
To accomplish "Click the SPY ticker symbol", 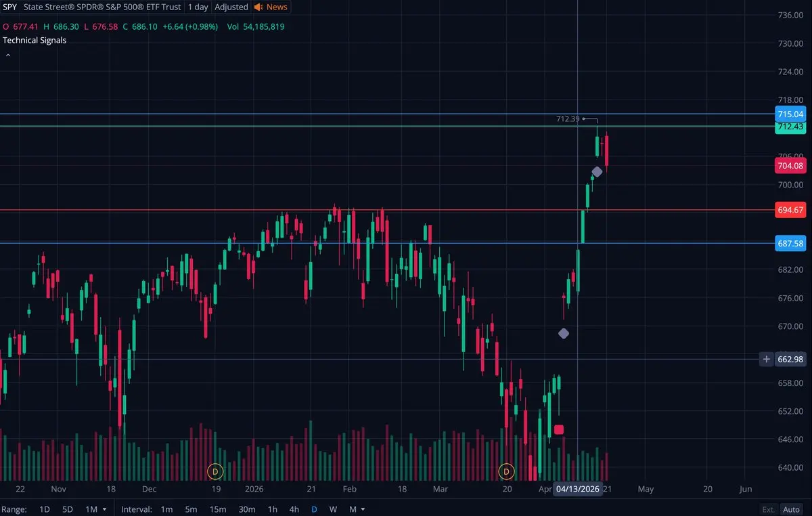I will [x=10, y=7].
